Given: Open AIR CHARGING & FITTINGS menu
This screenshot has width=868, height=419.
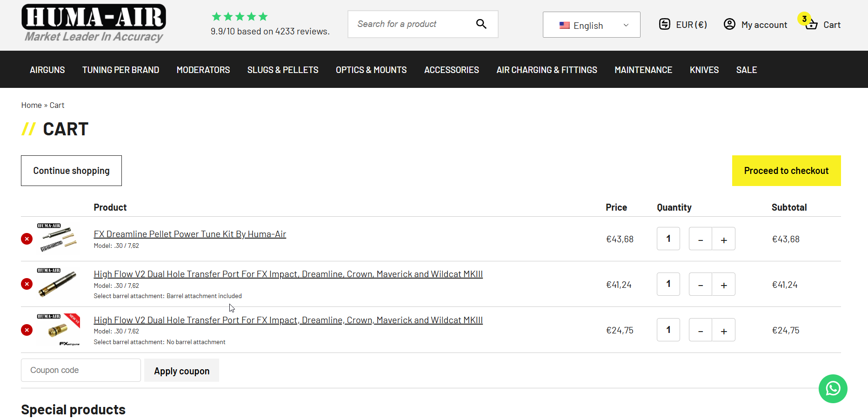Looking at the screenshot, I should click(547, 70).
